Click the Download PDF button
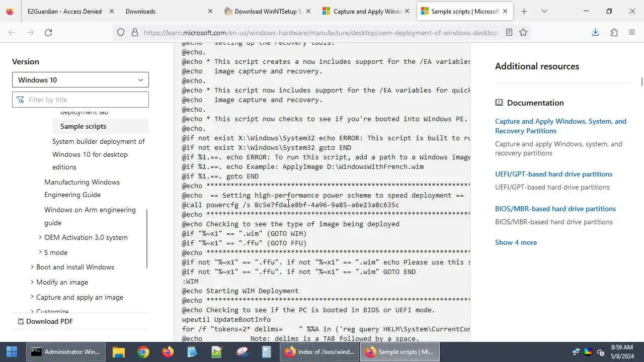 coord(45,321)
